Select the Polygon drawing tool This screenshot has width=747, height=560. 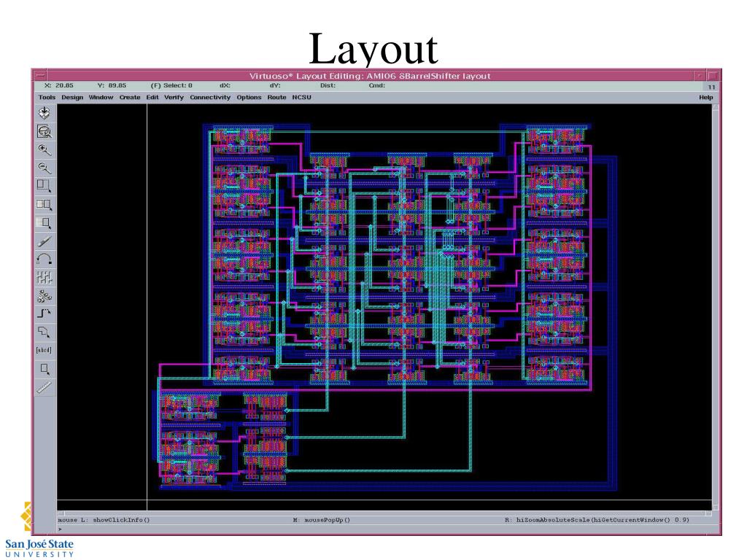[44, 332]
